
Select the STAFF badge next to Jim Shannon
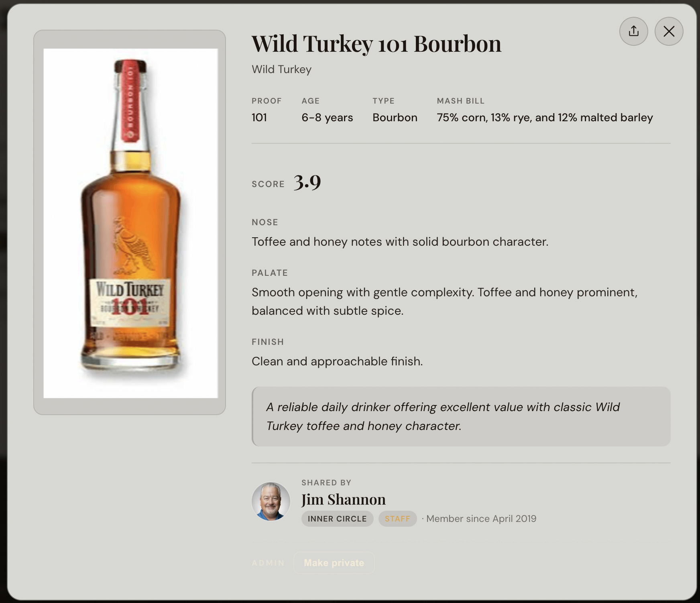[397, 519]
